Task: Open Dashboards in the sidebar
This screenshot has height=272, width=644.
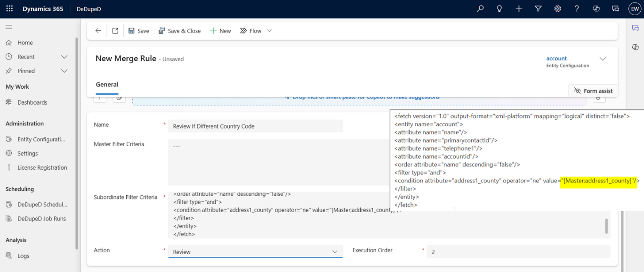Action: [32, 102]
